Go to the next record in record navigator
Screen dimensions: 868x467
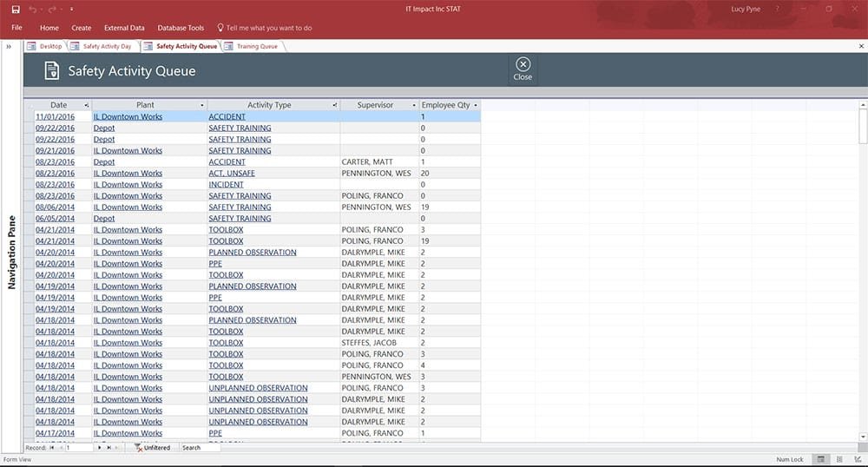coord(100,448)
